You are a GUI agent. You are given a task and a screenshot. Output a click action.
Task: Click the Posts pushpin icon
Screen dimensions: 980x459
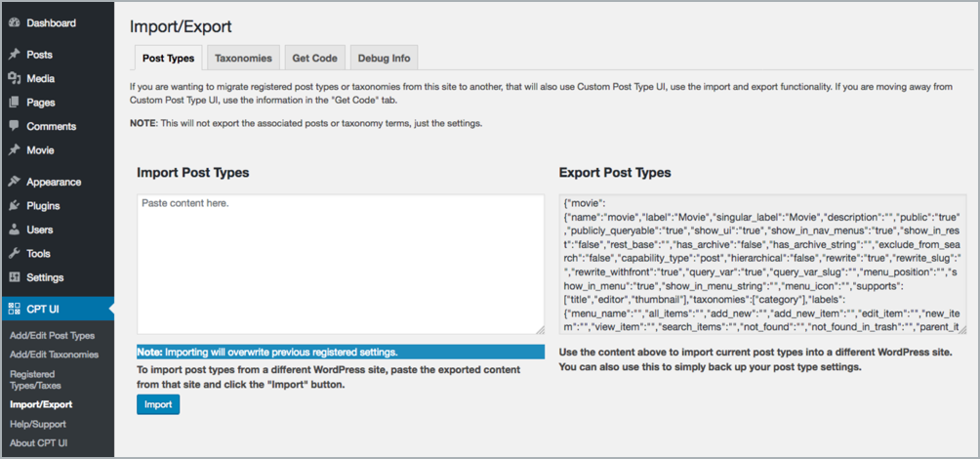click(x=14, y=55)
